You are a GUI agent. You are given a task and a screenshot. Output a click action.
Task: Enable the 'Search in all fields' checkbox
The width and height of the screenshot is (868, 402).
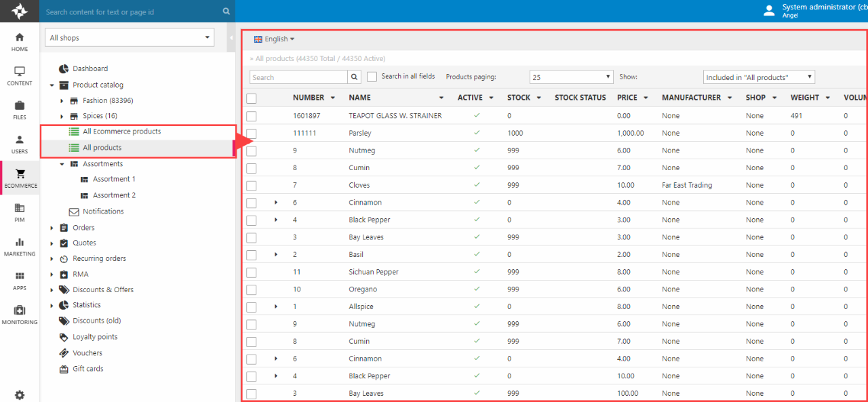tap(372, 77)
